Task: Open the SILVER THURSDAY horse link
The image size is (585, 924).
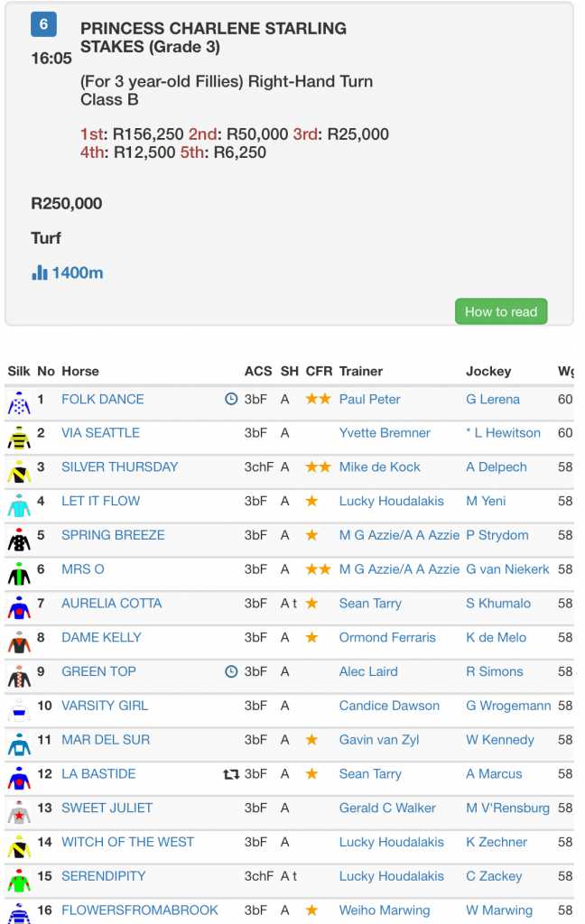Action: [119, 467]
